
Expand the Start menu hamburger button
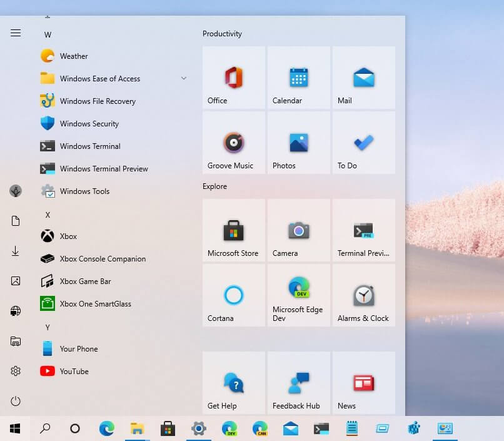tap(15, 33)
